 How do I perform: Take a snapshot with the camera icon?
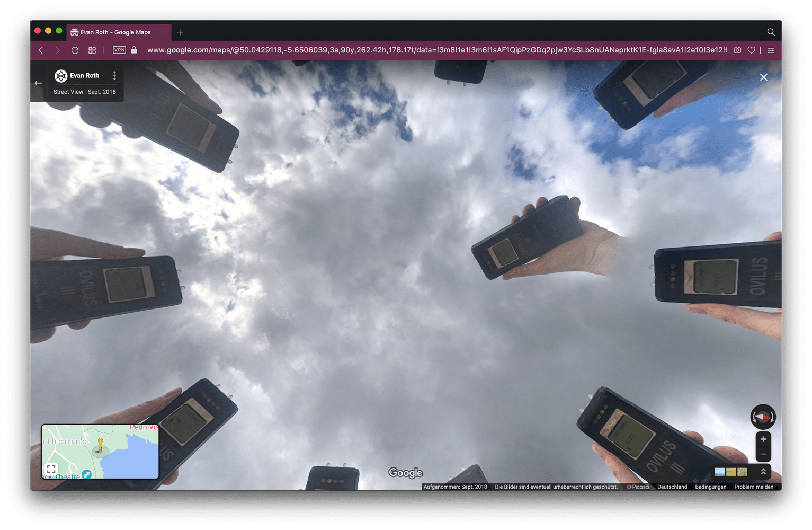[x=737, y=50]
